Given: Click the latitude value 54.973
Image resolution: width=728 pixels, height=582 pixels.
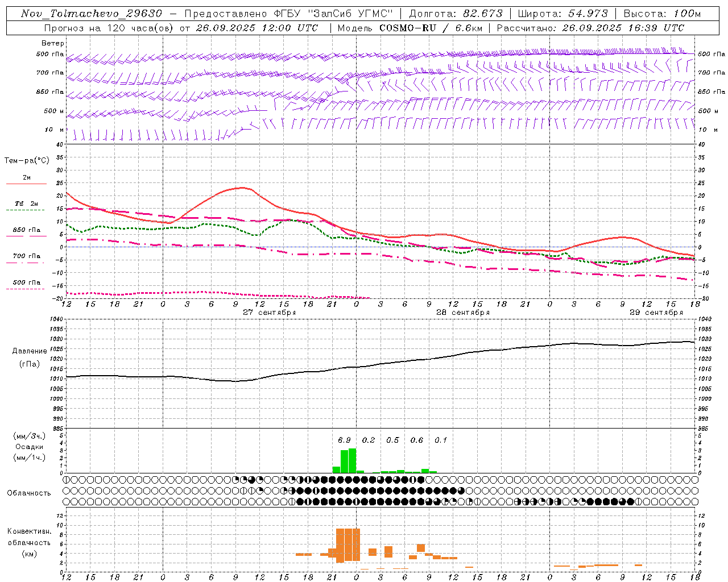Looking at the screenshot, I should tap(588, 14).
